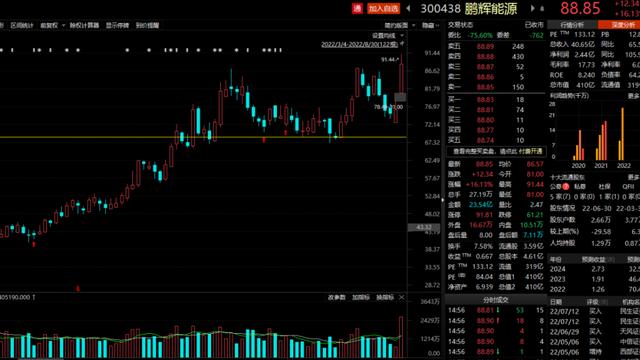The height and width of the screenshot is (360, 640).
Task: Open the 分时成交 tick trades header
Action: 496,300
